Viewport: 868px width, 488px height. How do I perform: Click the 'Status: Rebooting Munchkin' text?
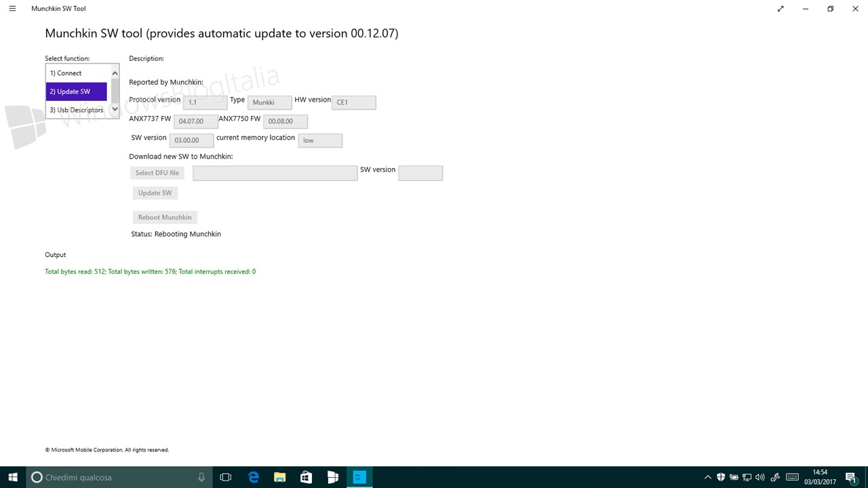(176, 234)
